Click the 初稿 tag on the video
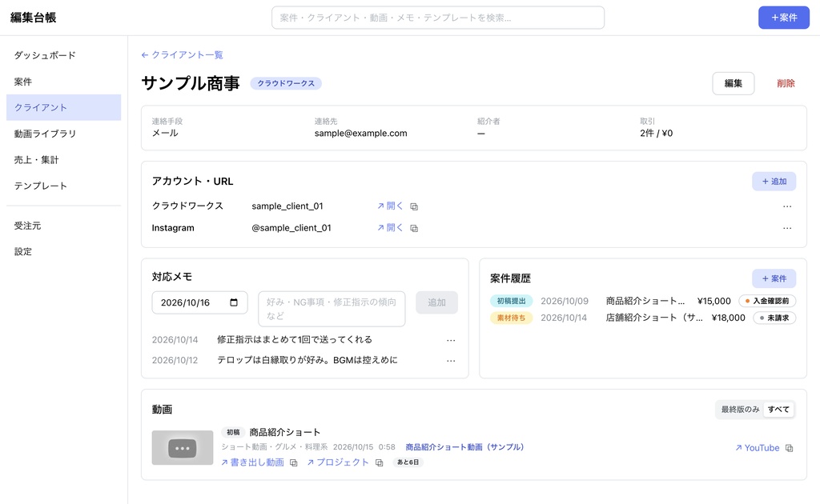The image size is (820, 504). tap(233, 433)
